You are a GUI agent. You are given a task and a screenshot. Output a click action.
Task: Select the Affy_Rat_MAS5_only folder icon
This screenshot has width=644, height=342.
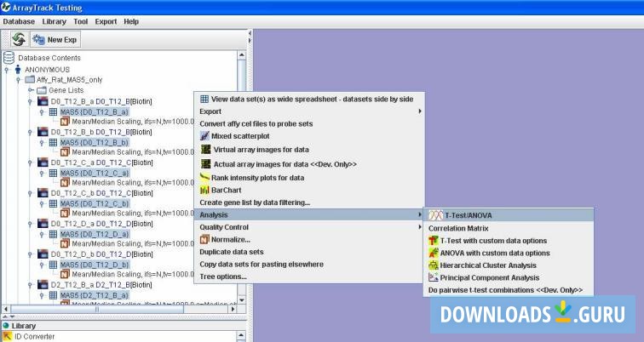pos(30,79)
